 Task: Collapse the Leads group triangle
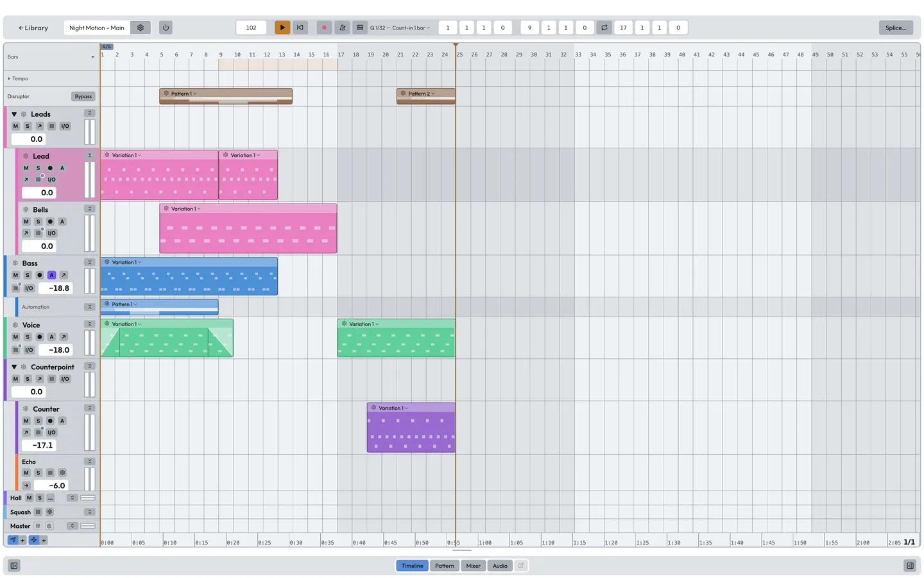[14, 114]
